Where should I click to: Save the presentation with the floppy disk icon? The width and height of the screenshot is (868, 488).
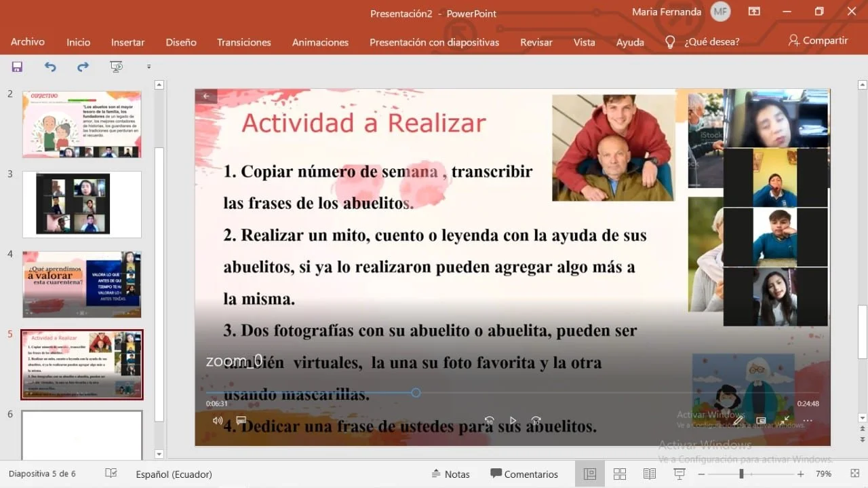click(x=17, y=67)
